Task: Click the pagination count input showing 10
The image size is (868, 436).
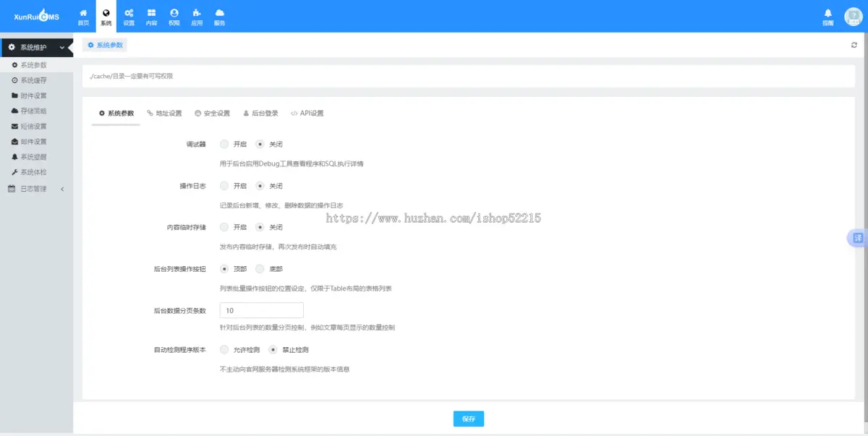Action: [x=261, y=309]
